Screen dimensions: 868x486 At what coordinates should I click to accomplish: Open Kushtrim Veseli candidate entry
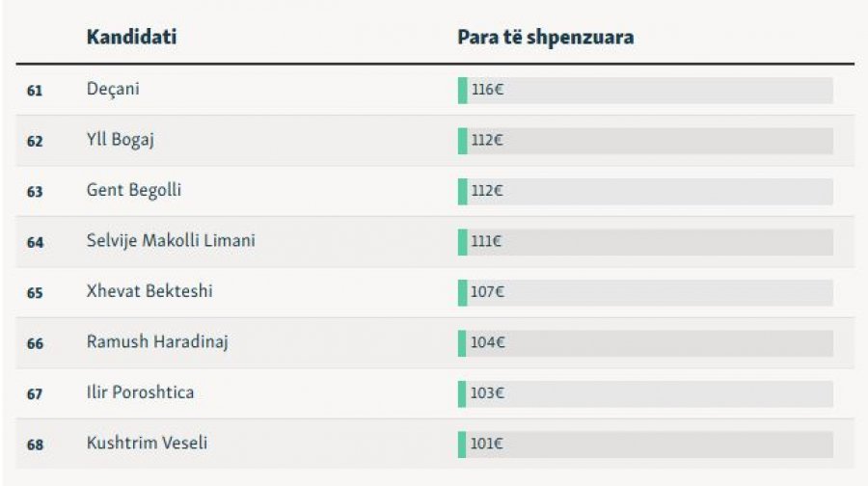point(147,443)
